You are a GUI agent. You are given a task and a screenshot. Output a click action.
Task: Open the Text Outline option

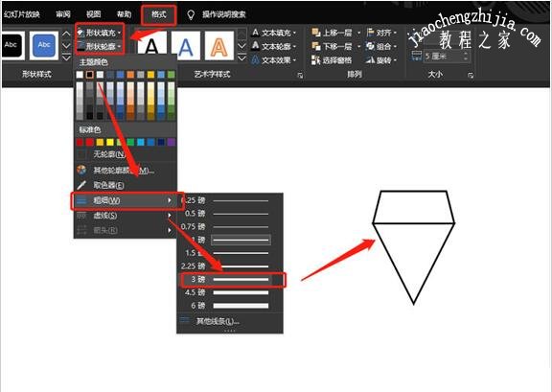point(273,46)
